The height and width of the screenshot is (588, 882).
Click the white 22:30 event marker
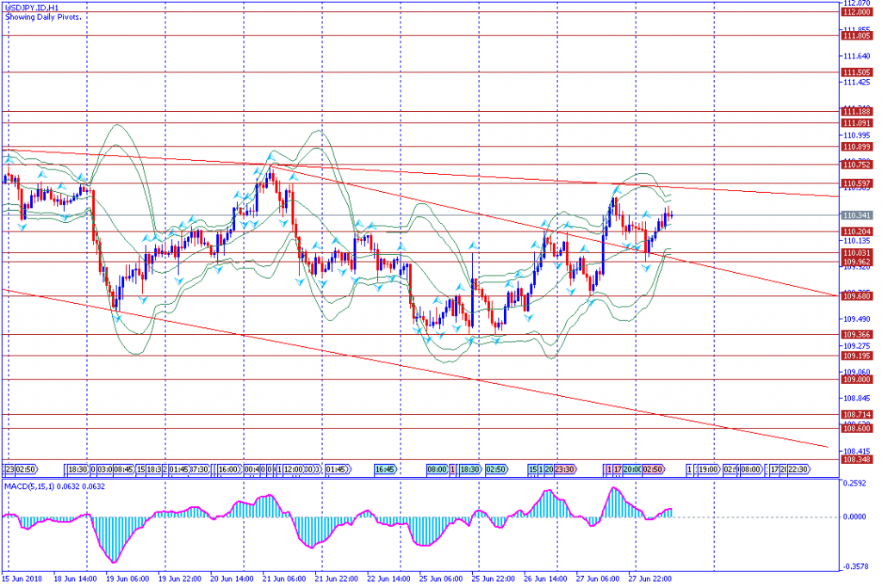[797, 470]
